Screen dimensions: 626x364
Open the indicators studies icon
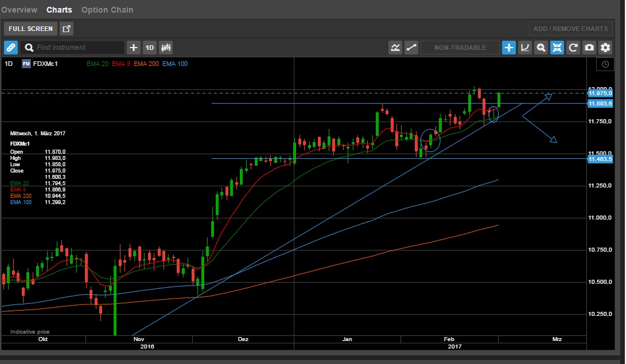(x=395, y=48)
